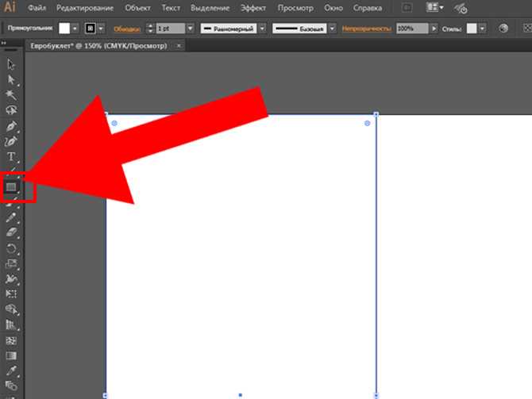Open the Выделение menu
The height and width of the screenshot is (399, 532).
pos(210,8)
